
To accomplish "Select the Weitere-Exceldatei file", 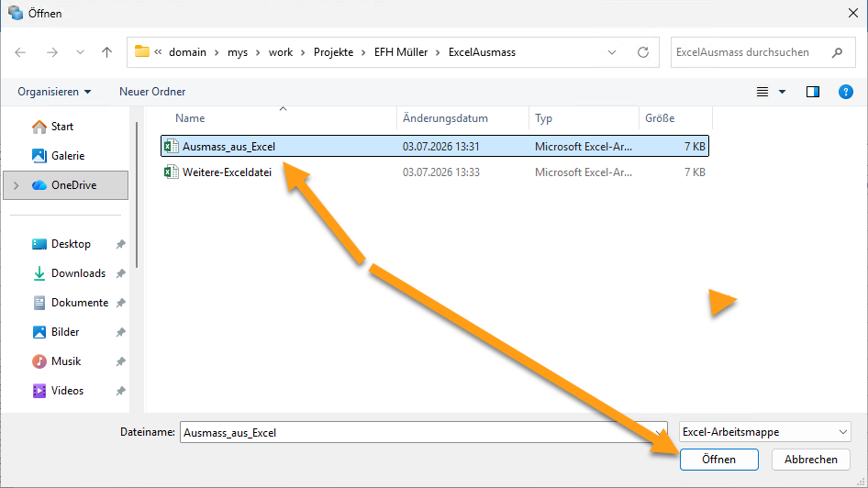I will pyautogui.click(x=435, y=172).
